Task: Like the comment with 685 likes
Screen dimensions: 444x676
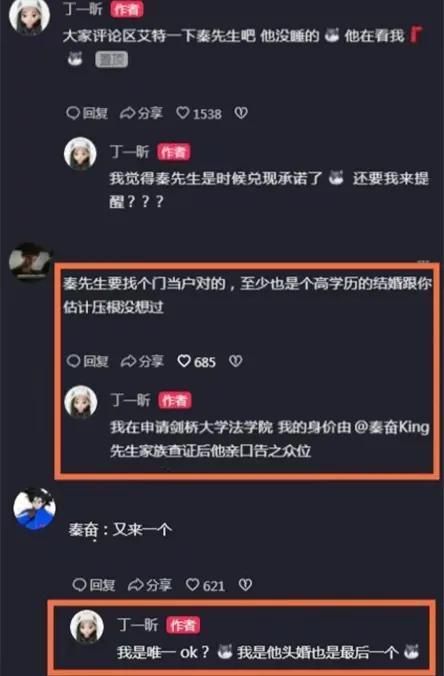Action: click(197, 361)
